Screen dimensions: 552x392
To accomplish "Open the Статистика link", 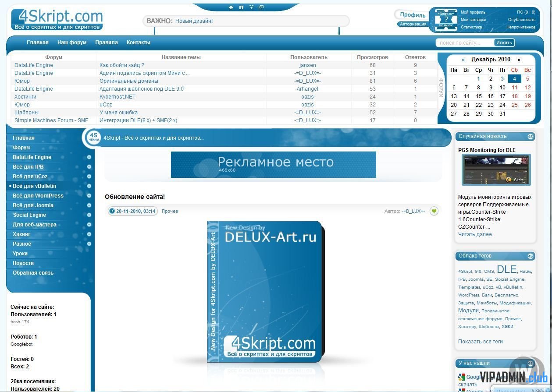I will click(x=471, y=27).
